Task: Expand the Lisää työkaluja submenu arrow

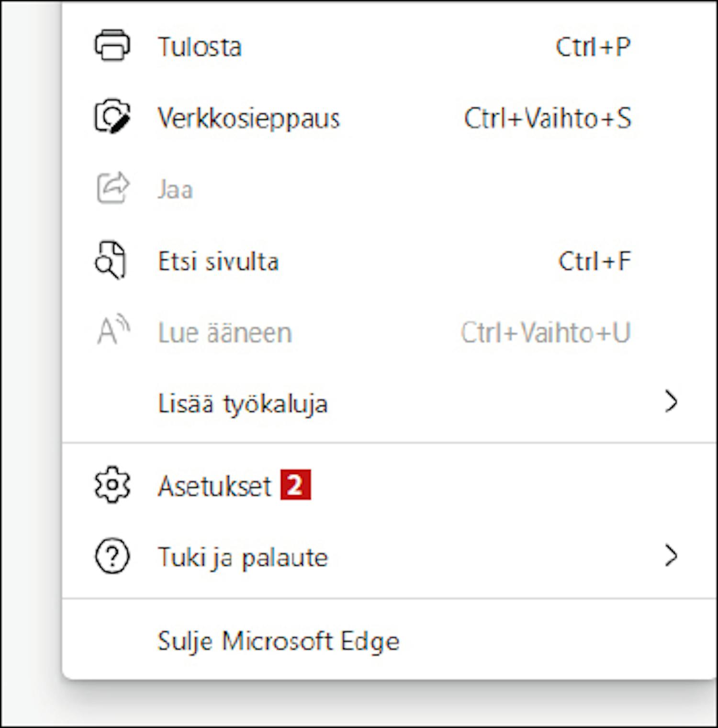Action: coord(672,402)
